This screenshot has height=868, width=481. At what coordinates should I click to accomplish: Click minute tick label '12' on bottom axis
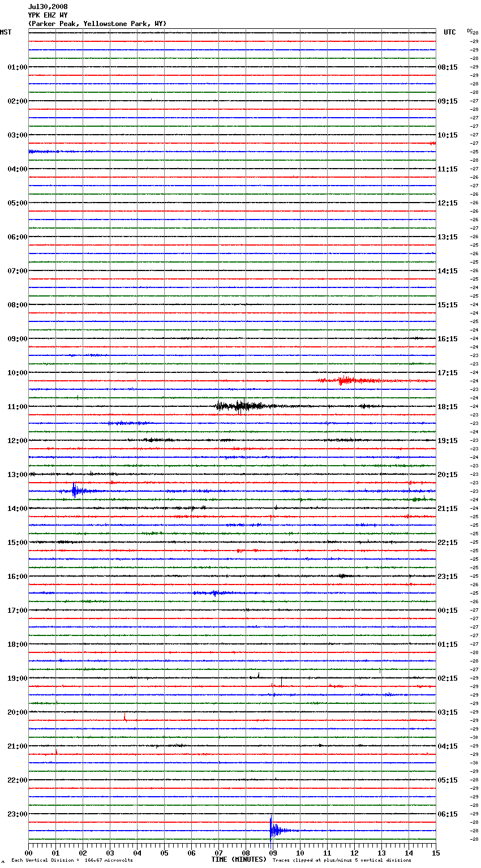coord(354,853)
